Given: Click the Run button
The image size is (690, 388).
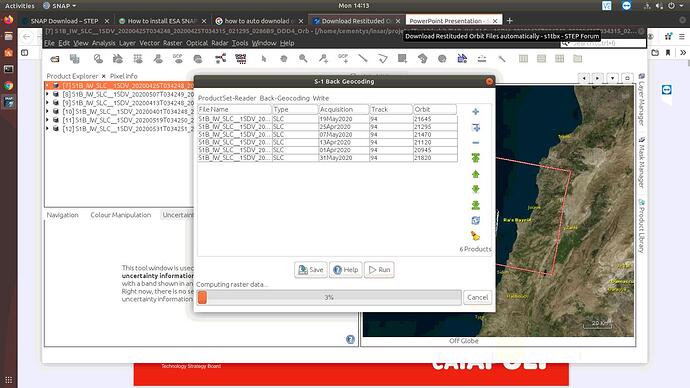Looking at the screenshot, I should [379, 270].
